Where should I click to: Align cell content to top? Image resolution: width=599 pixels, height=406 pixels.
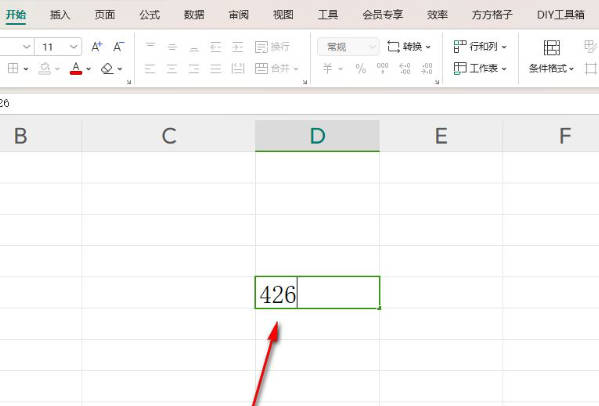coord(150,47)
